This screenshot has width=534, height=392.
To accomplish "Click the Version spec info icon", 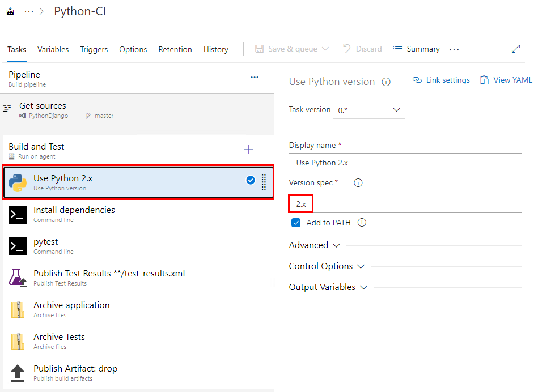I will [x=358, y=183].
